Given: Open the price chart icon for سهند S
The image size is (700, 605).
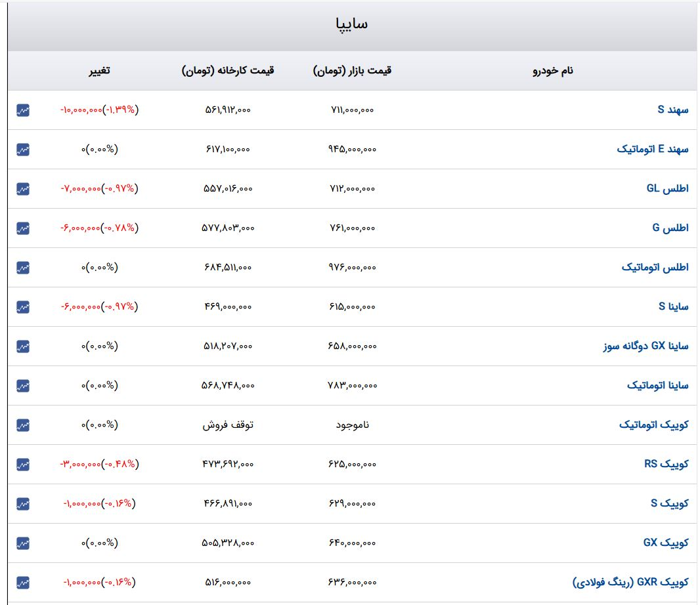Looking at the screenshot, I should coord(23,110).
